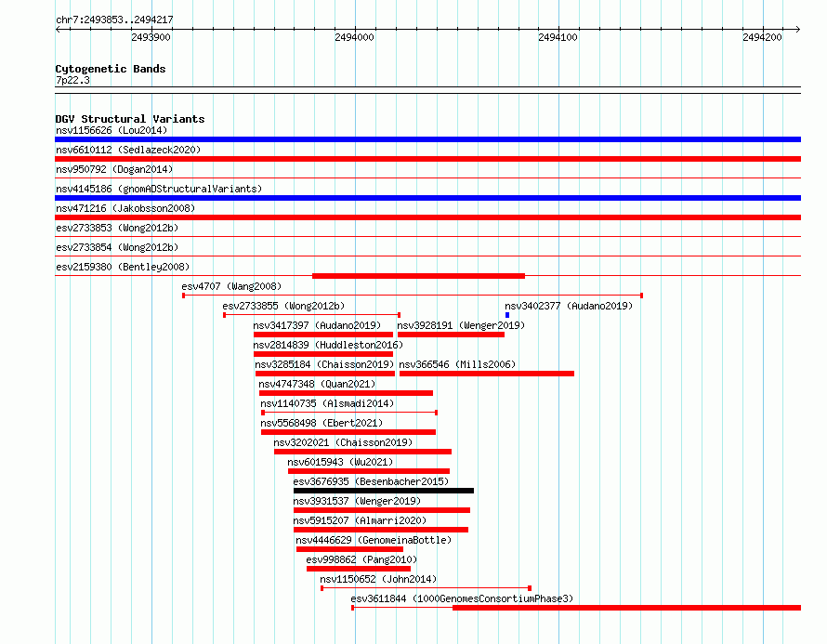Click esv2733854 (Wong2012b) label
The height and width of the screenshot is (644, 827).
pyautogui.click(x=117, y=247)
